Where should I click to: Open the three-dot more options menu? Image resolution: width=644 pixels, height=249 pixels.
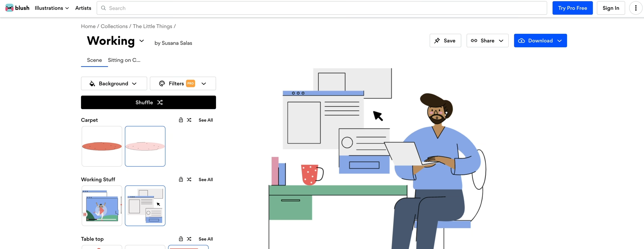(636, 8)
